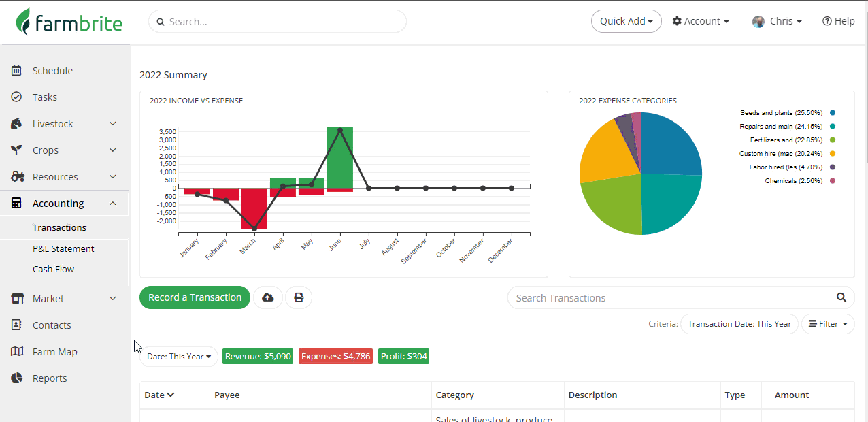This screenshot has width=868, height=422.
Task: Click the Tasks checkmark circle icon
Action: [17, 97]
